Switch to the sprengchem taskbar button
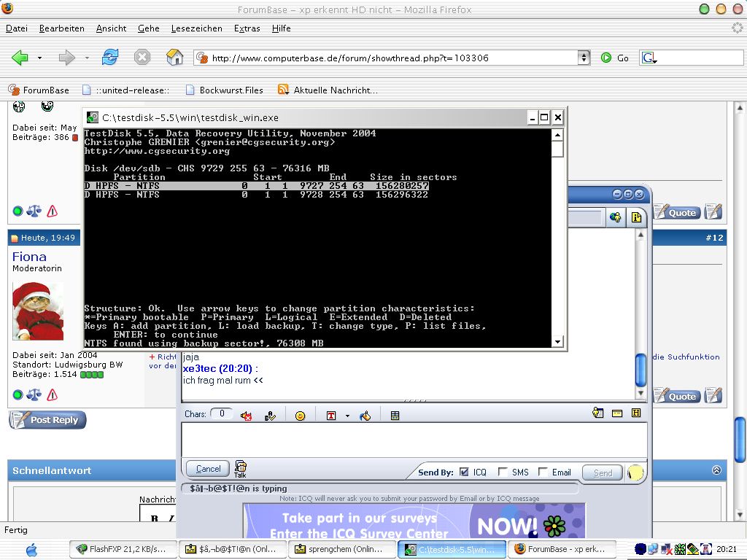The height and width of the screenshot is (560, 747). pos(342,549)
